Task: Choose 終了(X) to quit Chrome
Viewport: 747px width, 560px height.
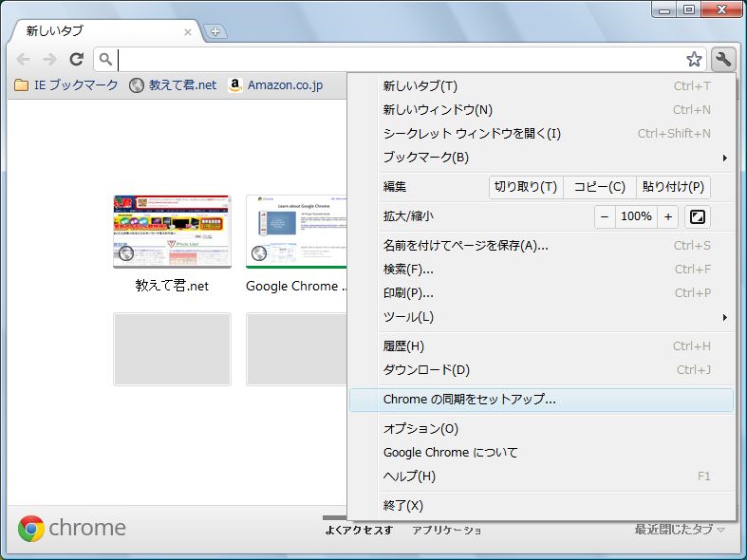Action: coord(542,506)
